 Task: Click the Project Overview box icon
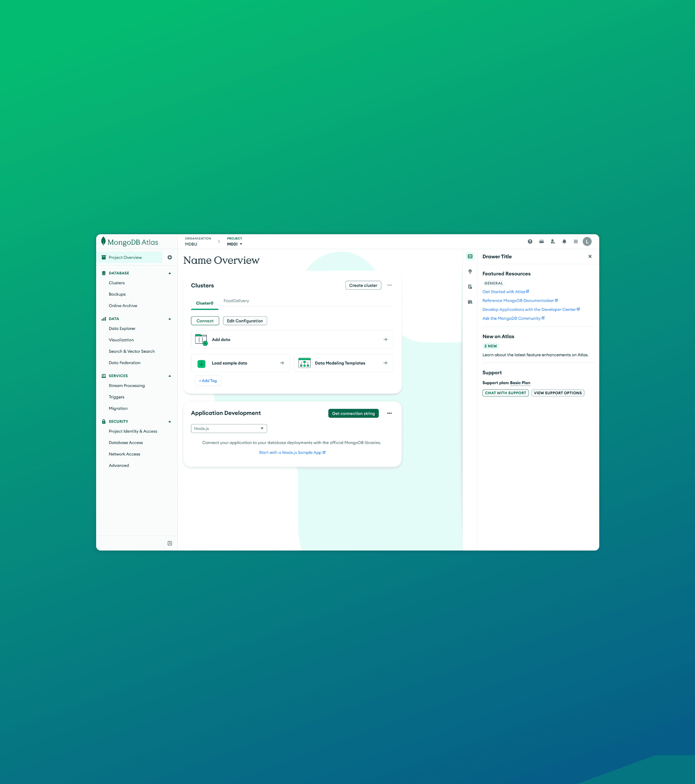[104, 257]
